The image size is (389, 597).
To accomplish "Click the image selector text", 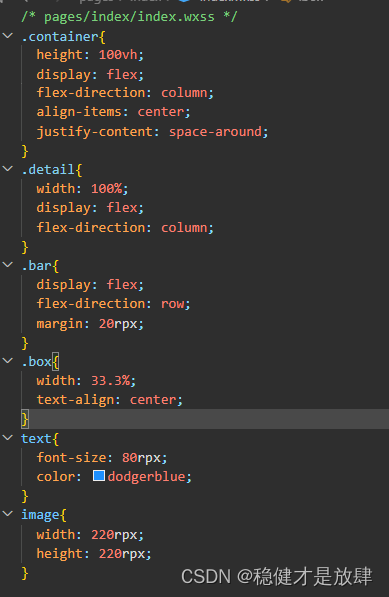I will 40,515.
